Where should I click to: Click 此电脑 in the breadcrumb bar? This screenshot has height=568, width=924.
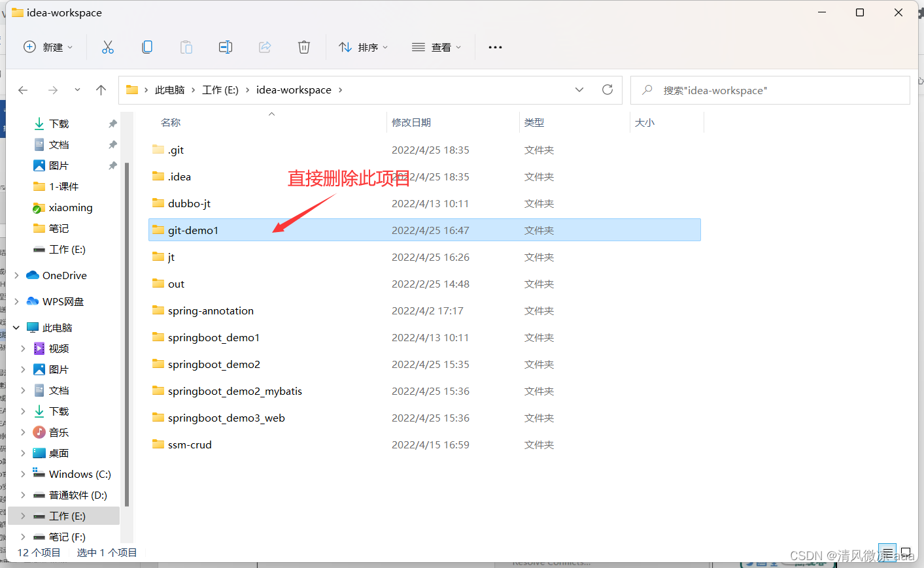coord(169,90)
